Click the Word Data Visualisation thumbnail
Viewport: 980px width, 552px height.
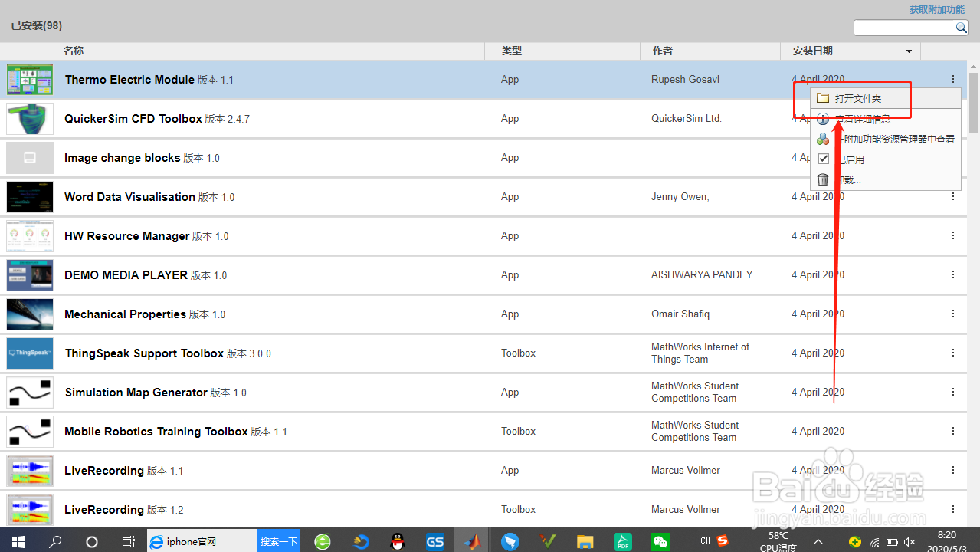[30, 197]
